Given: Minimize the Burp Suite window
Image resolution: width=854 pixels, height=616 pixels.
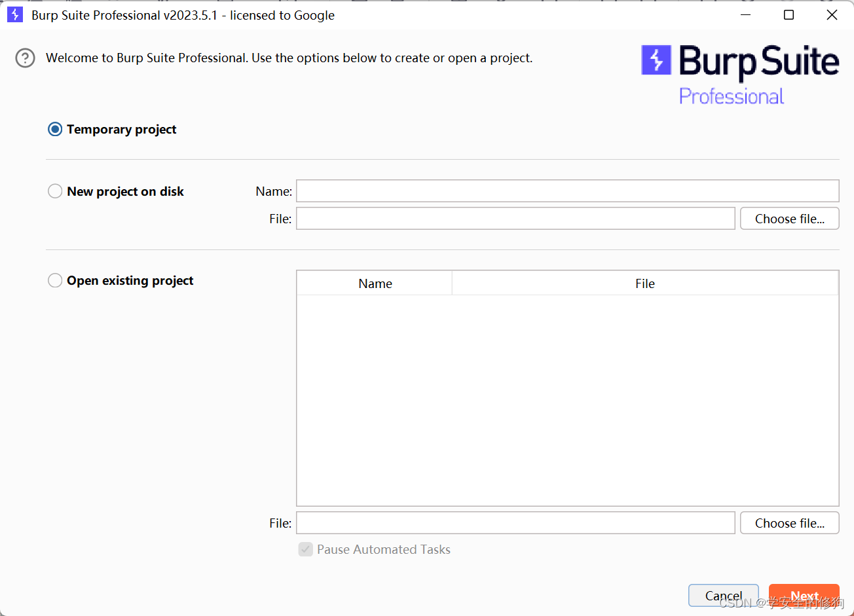Looking at the screenshot, I should click(746, 14).
